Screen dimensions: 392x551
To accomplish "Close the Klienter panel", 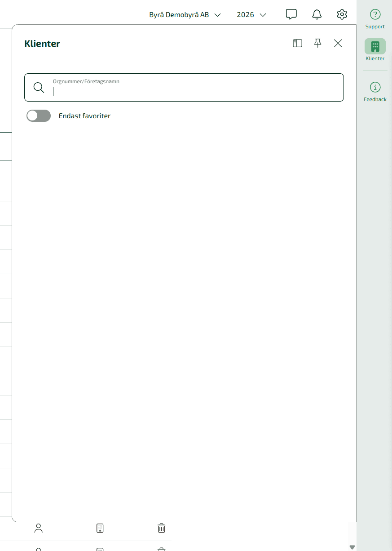I will 338,43.
